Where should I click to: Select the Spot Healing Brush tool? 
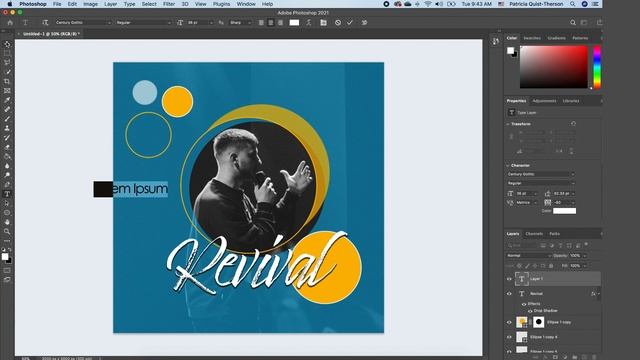pyautogui.click(x=7, y=109)
